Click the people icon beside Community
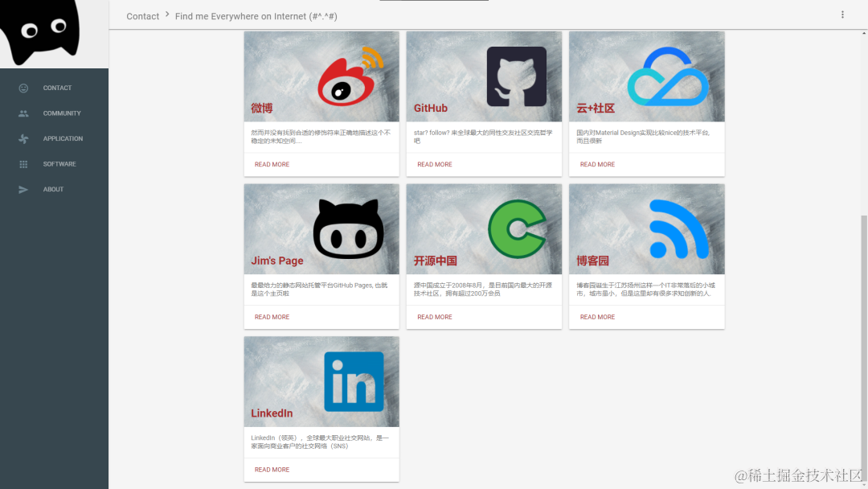 click(x=23, y=113)
